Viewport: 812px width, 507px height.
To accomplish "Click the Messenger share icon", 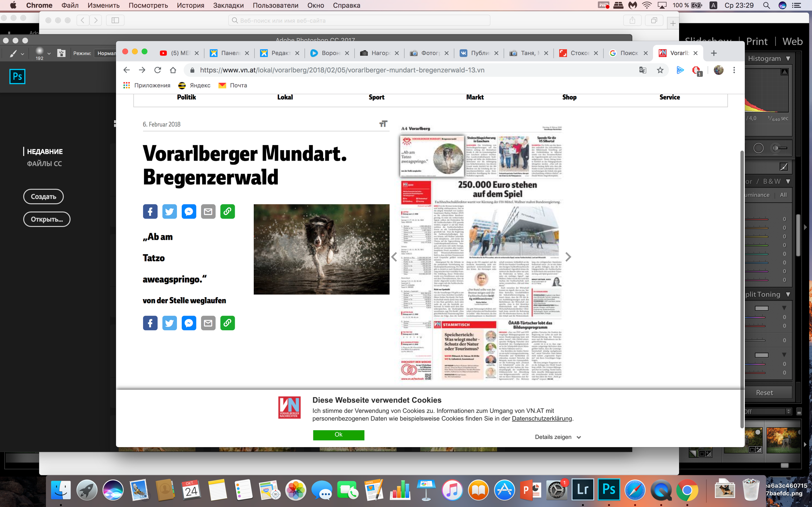I will click(x=189, y=212).
